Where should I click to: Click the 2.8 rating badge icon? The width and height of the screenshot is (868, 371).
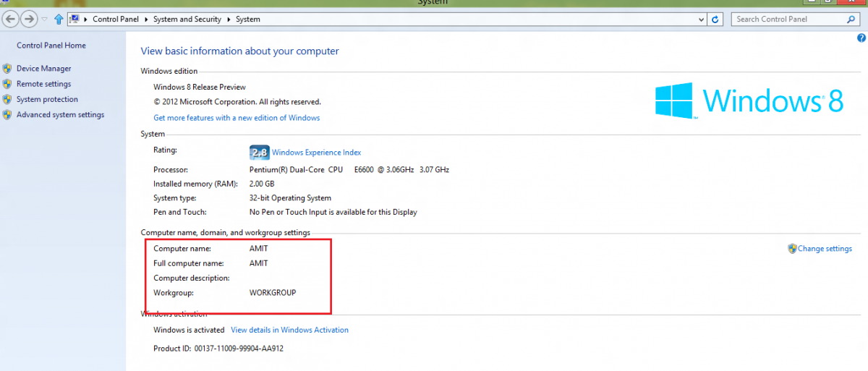coord(259,153)
